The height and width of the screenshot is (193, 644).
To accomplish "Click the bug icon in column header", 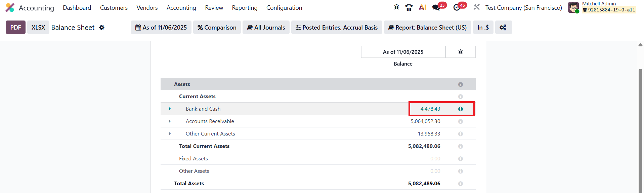I will [460, 52].
